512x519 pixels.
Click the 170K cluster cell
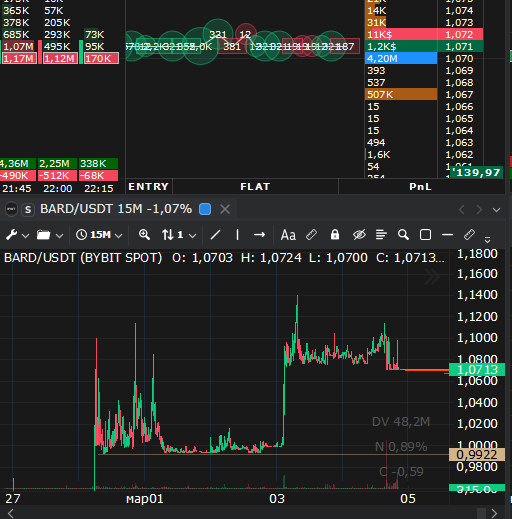(101, 58)
